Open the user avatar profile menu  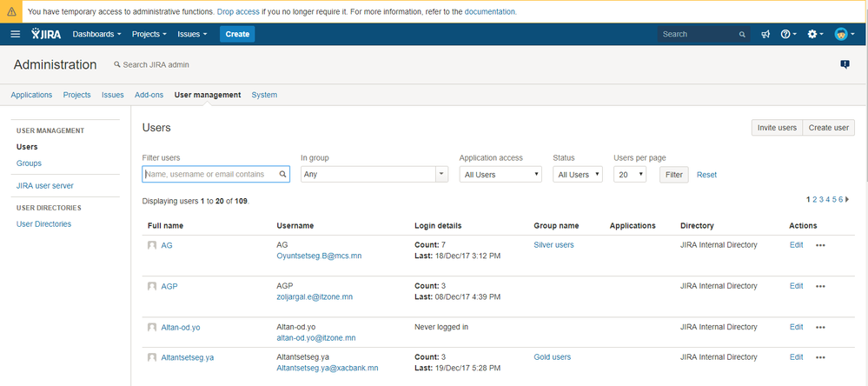point(845,34)
